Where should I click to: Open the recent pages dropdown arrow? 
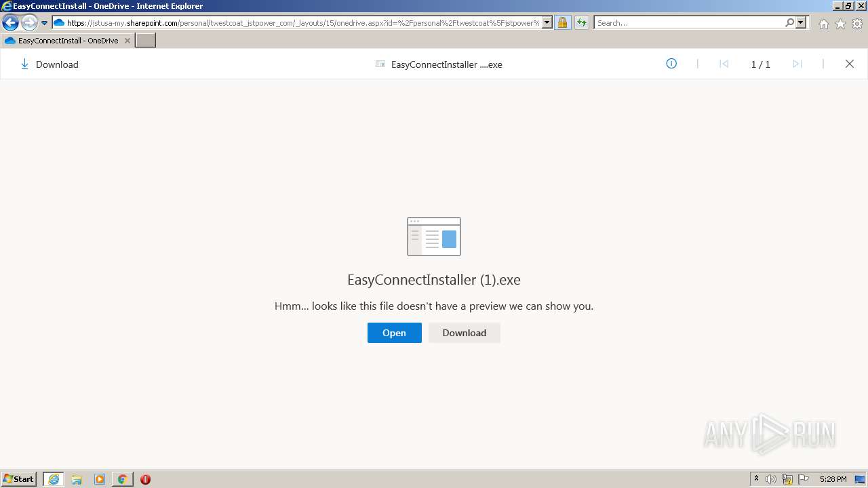point(44,23)
